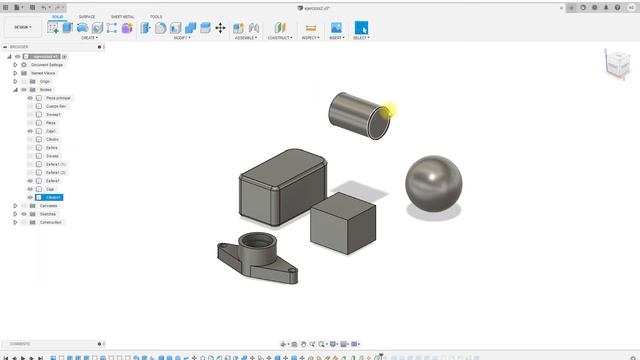Open the data panel grid icon
This screenshot has height=360, width=640.
6,7
